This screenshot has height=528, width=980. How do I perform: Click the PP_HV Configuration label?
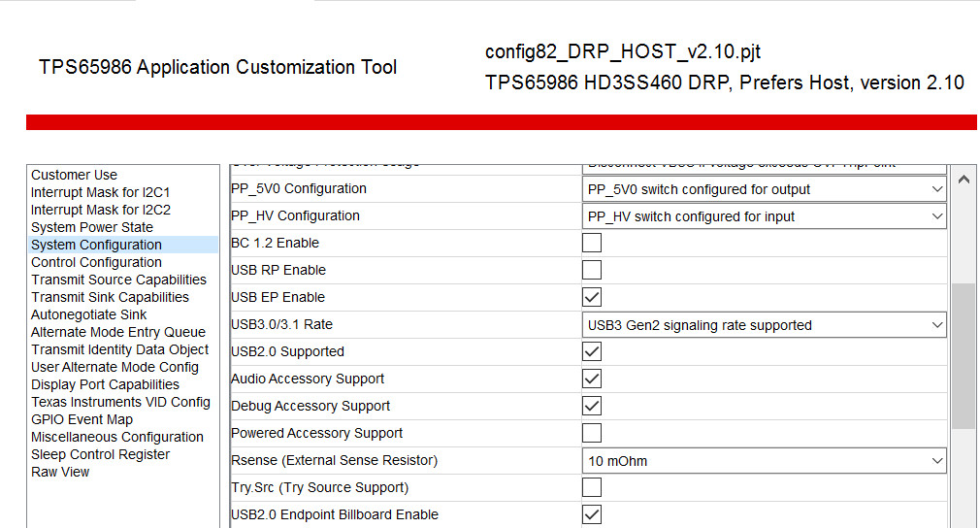(296, 215)
